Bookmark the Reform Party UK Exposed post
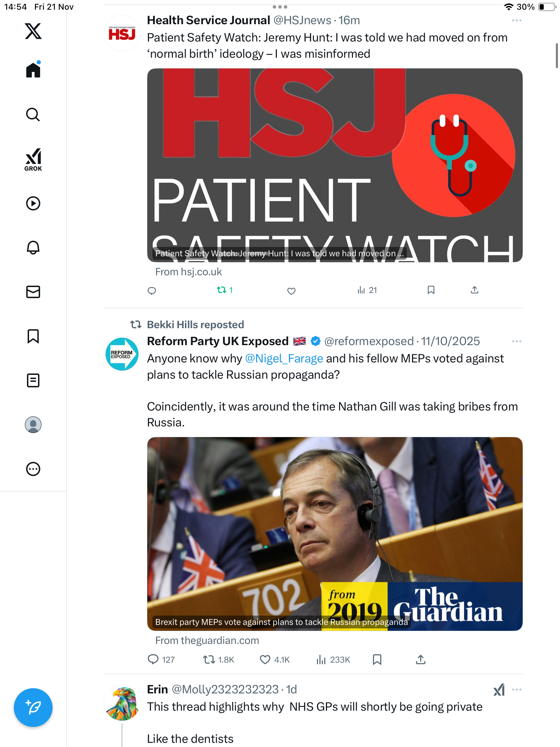 tap(377, 660)
